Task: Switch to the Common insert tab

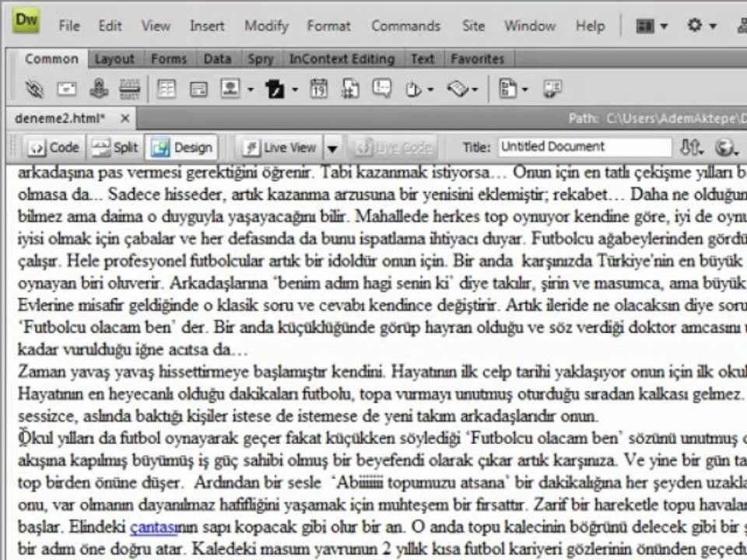Action: coord(51,59)
